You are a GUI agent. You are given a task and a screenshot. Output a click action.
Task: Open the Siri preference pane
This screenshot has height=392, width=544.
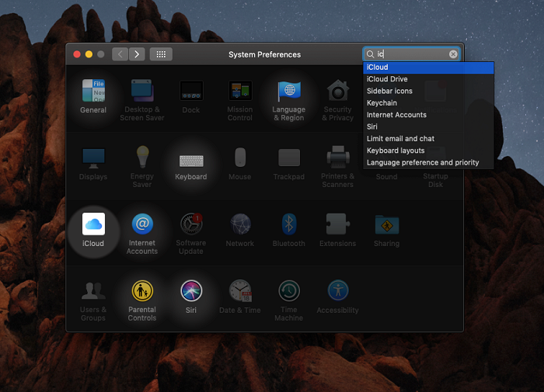pos(191,292)
